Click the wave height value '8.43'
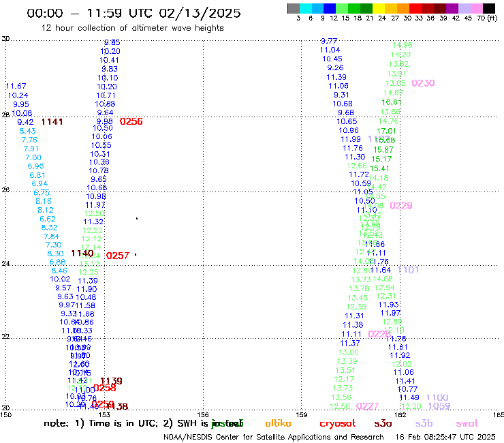The image size is (504, 443). (x=27, y=131)
